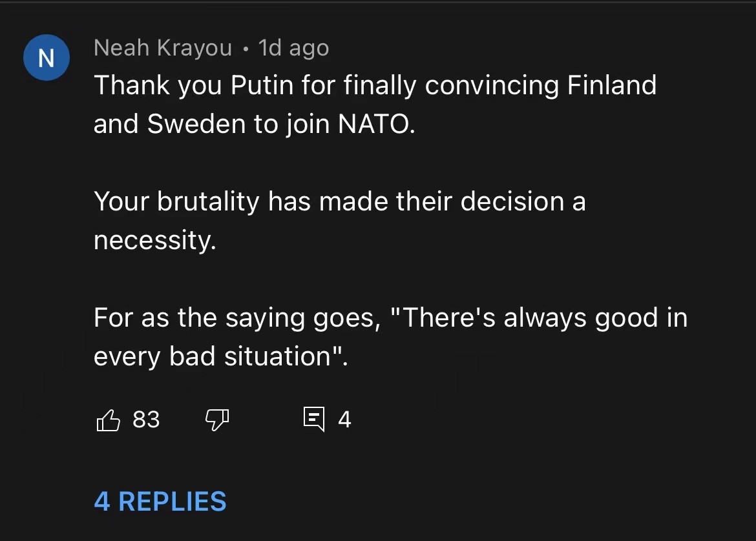Click the word Sweden in the comment
Viewport: 756px width, 541px height.
coord(196,125)
